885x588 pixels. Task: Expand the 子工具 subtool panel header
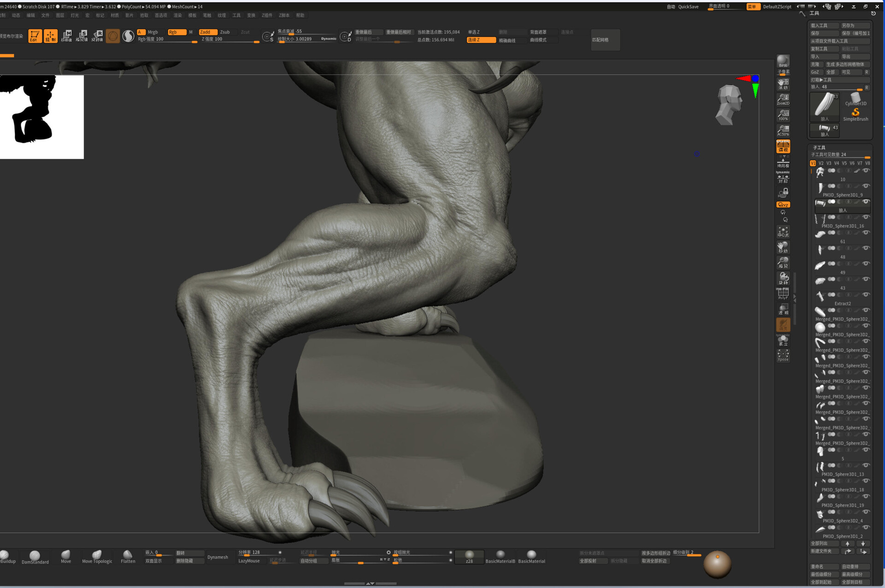pos(819,147)
